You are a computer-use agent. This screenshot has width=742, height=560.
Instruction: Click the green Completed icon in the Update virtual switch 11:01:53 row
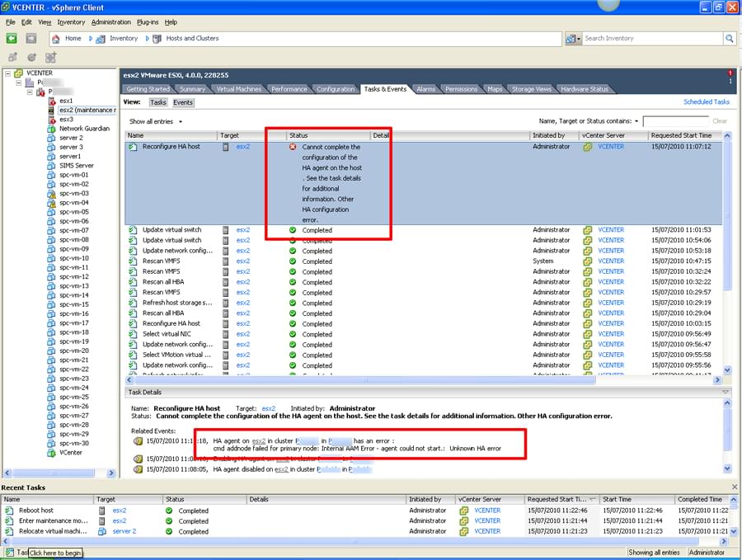pyautogui.click(x=293, y=230)
